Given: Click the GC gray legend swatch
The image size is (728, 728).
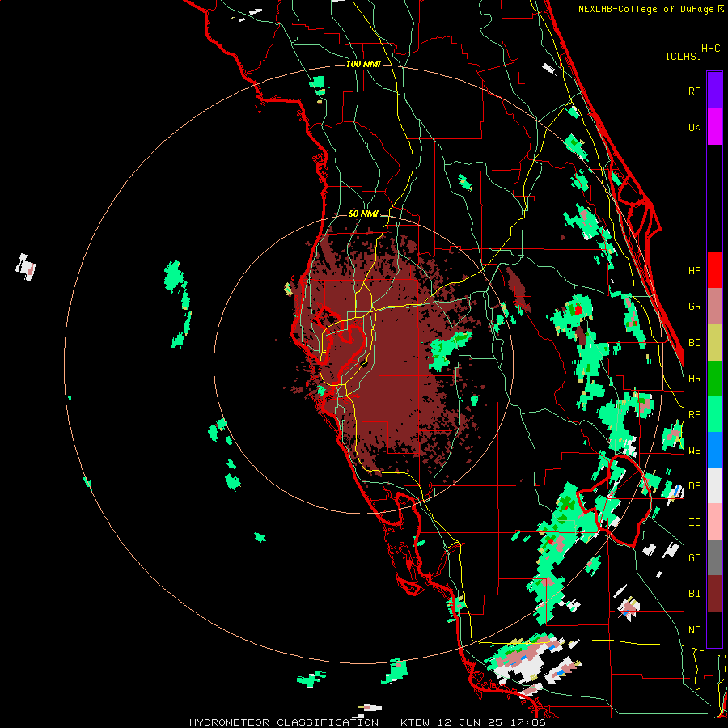Looking at the screenshot, I should click(x=714, y=557).
